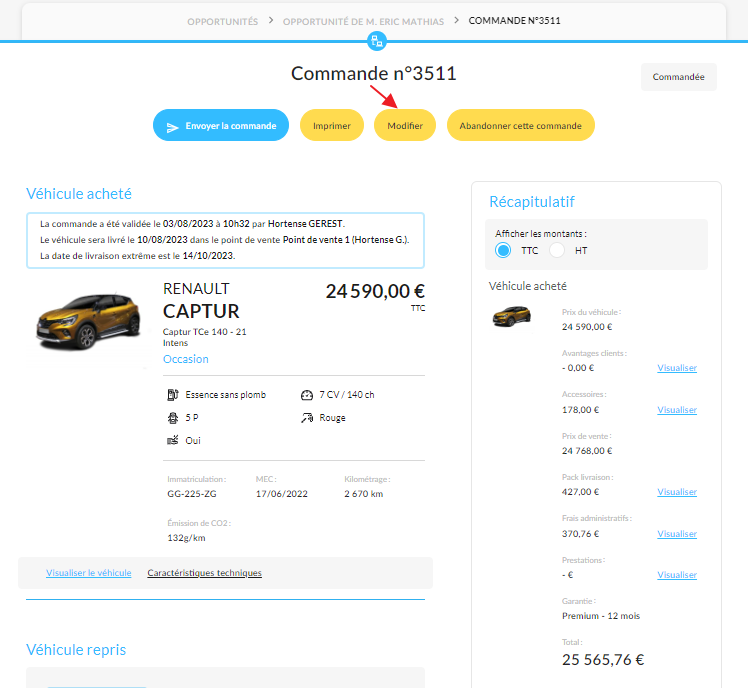Image resolution: width=748 pixels, height=688 pixels.
Task: Click the Pack livraison amount 427,00 €
Action: point(580,492)
